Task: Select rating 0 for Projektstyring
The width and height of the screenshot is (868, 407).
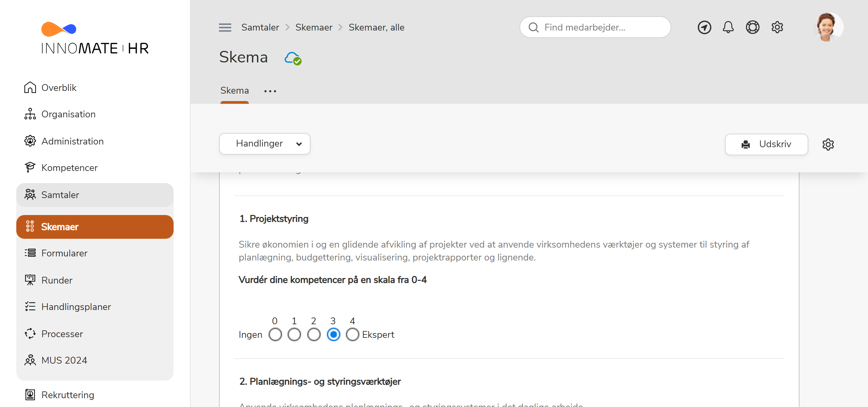Action: click(275, 335)
